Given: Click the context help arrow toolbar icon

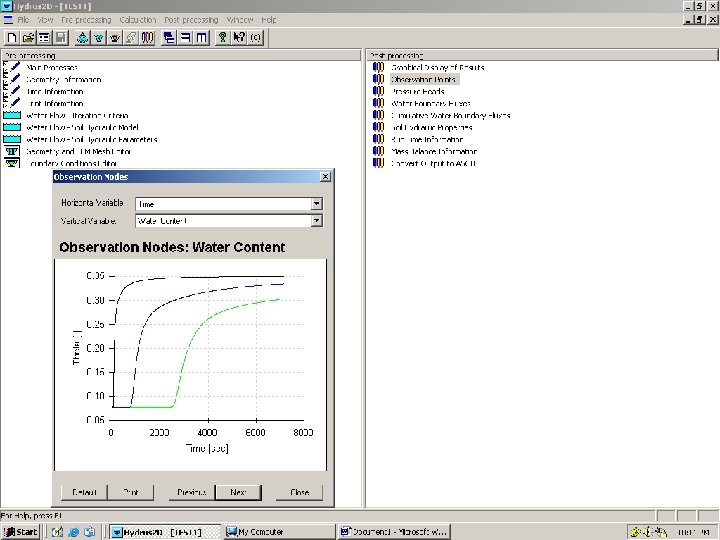Looking at the screenshot, I should click(x=239, y=38).
